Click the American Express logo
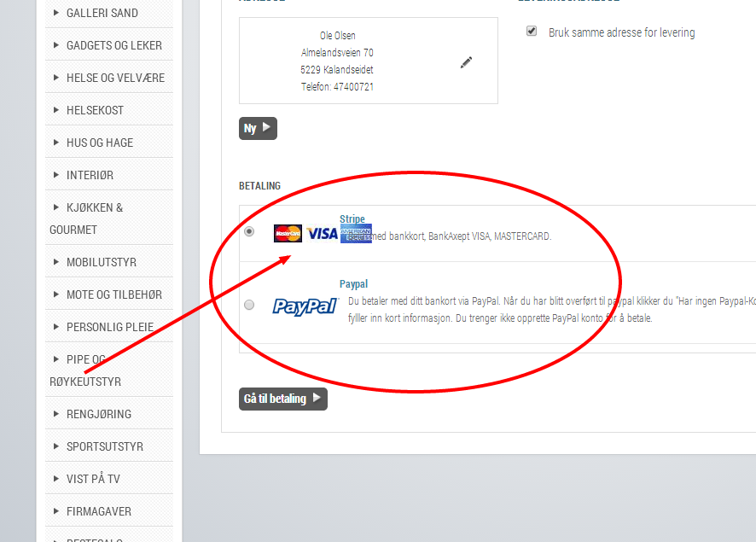The width and height of the screenshot is (756, 542). tap(356, 233)
